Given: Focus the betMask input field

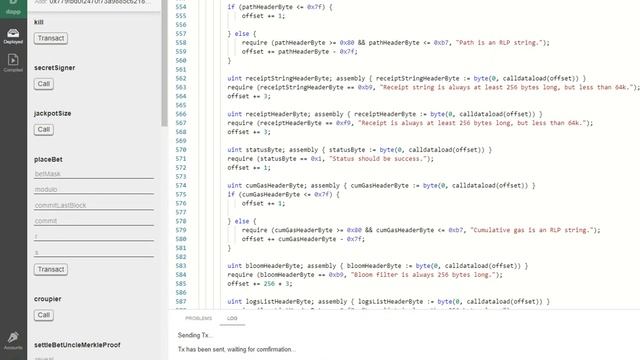Looking at the screenshot, I should 94,174.
